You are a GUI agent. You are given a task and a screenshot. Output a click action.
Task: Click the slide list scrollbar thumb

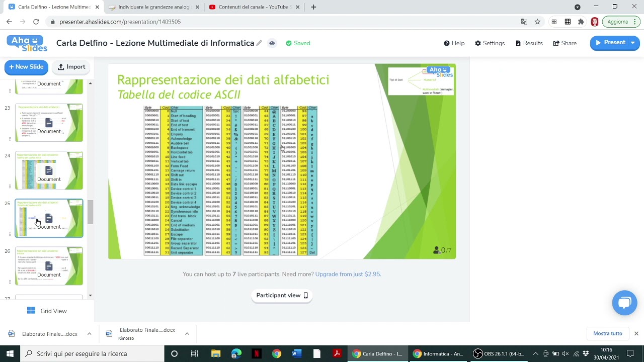point(90,212)
